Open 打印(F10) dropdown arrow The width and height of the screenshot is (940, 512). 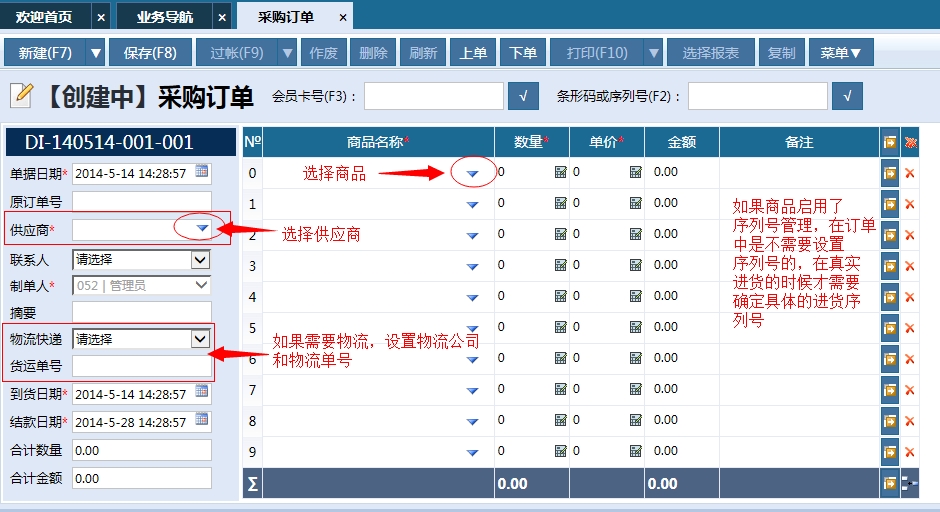tap(654, 53)
